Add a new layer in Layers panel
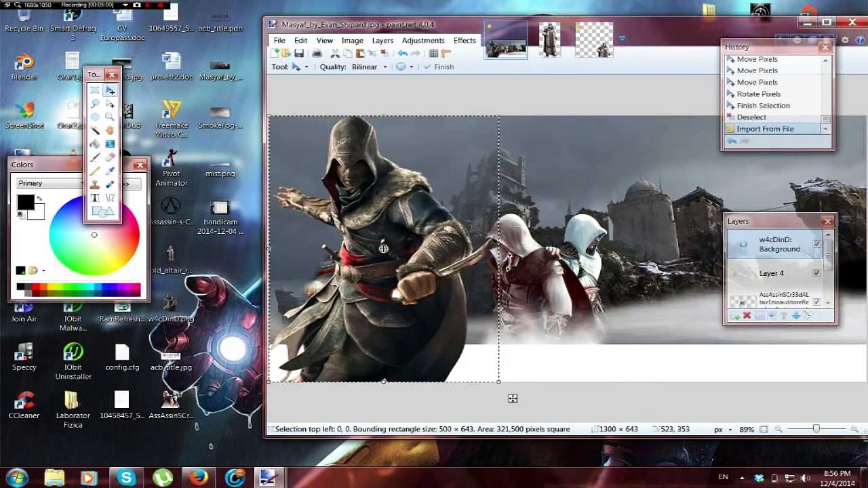The height and width of the screenshot is (488, 868). pos(734,316)
